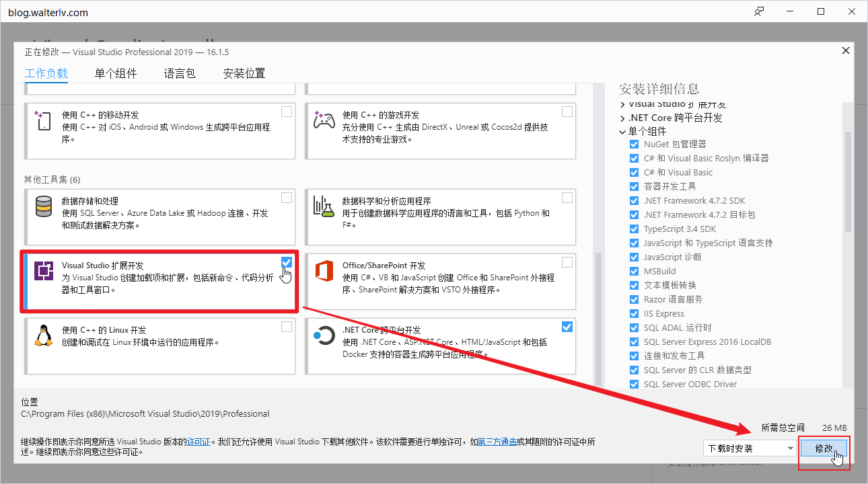Screen dimensions: 868x484
Task: Uncheck TypeScript 3.4 SDK component
Action: 634,229
